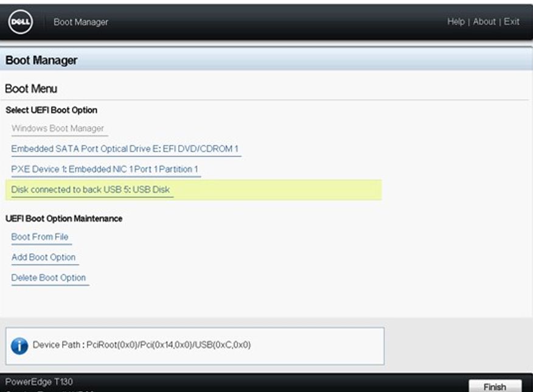Viewport: 533px width, 392px height.
Task: Click the PowerEdge T130 footer text
Action: coord(39,382)
